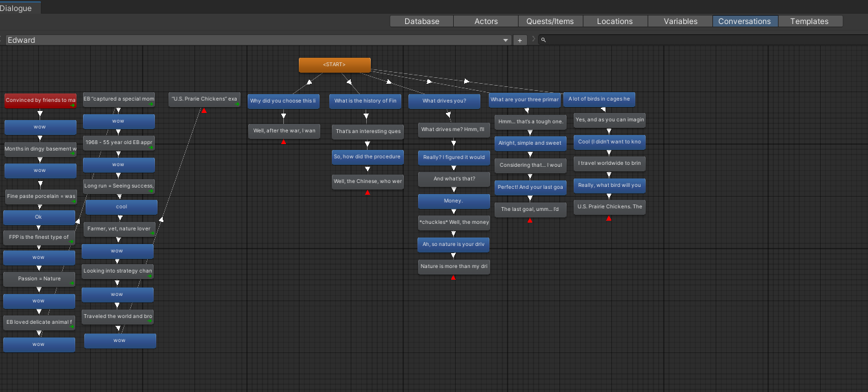Select node 'FPP is the finest type of'
Screen dimensions: 868x392
point(39,238)
